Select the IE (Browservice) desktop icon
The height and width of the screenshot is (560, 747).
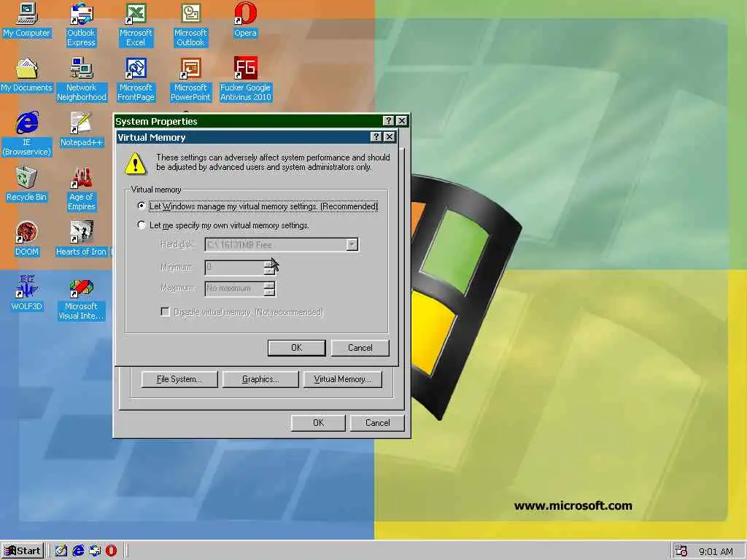coord(27,134)
